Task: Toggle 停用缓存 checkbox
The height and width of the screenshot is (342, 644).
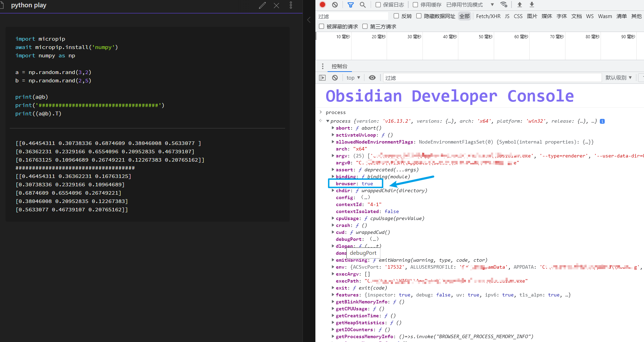Action: coord(415,5)
